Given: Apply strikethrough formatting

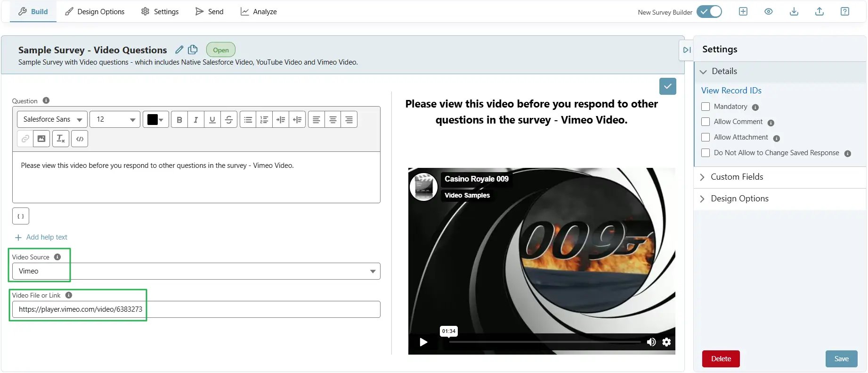Looking at the screenshot, I should 229,120.
